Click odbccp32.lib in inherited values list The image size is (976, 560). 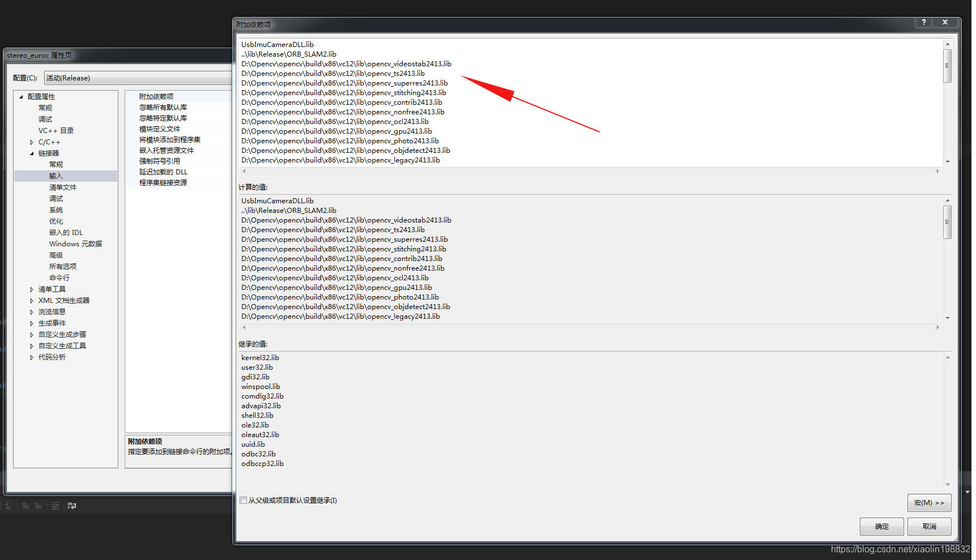click(262, 464)
